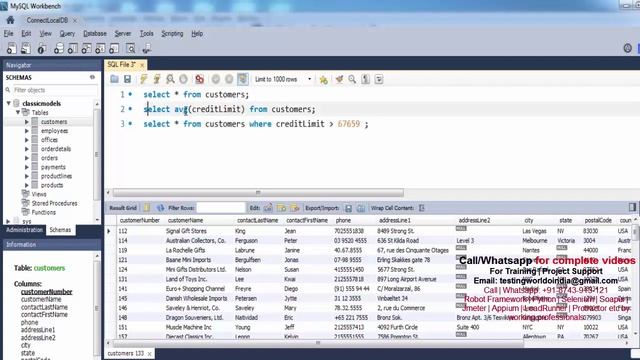The image size is (640, 360).
Task: Click the Filter Rows input field
Action: click(221, 208)
